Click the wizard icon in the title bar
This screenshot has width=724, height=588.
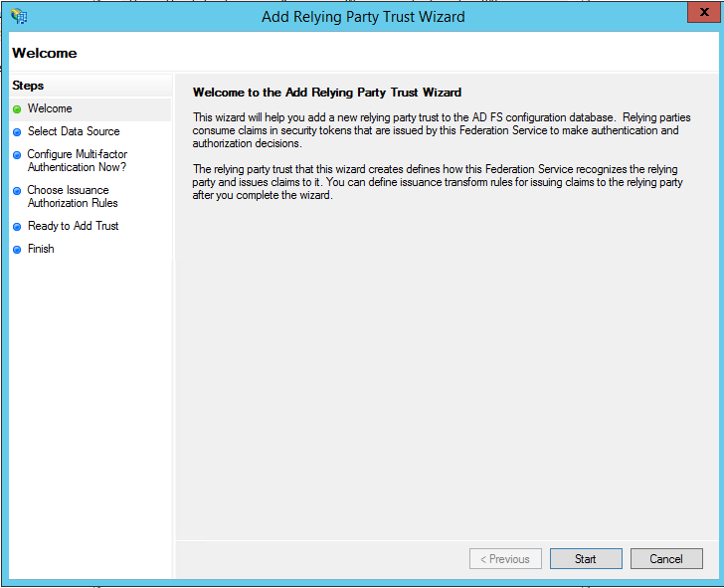[x=20, y=17]
